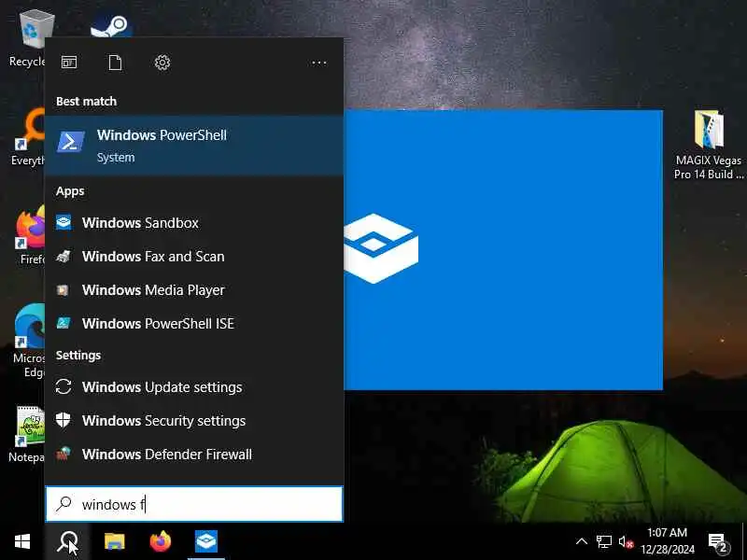This screenshot has width=747, height=560.
Task: Open Windows Defender Firewall result
Action: point(194,455)
